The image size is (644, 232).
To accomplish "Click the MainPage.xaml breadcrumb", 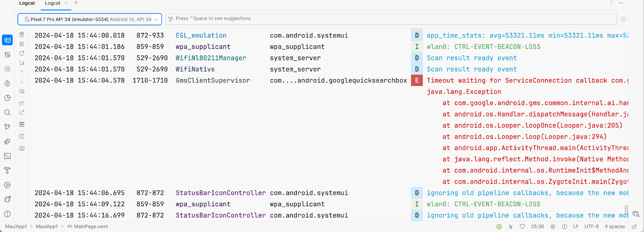I will [91, 227].
